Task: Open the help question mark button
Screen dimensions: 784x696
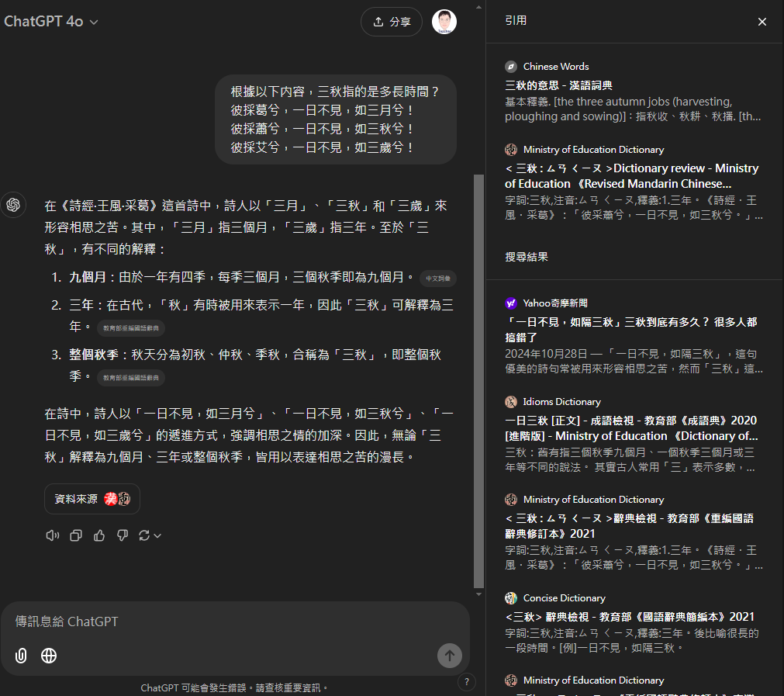Action: click(467, 681)
